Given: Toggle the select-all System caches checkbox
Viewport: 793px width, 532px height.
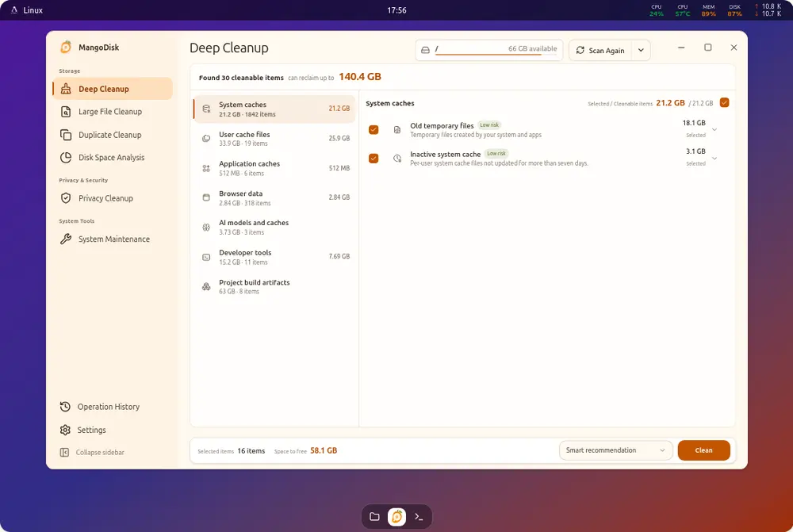Looking at the screenshot, I should (724, 102).
